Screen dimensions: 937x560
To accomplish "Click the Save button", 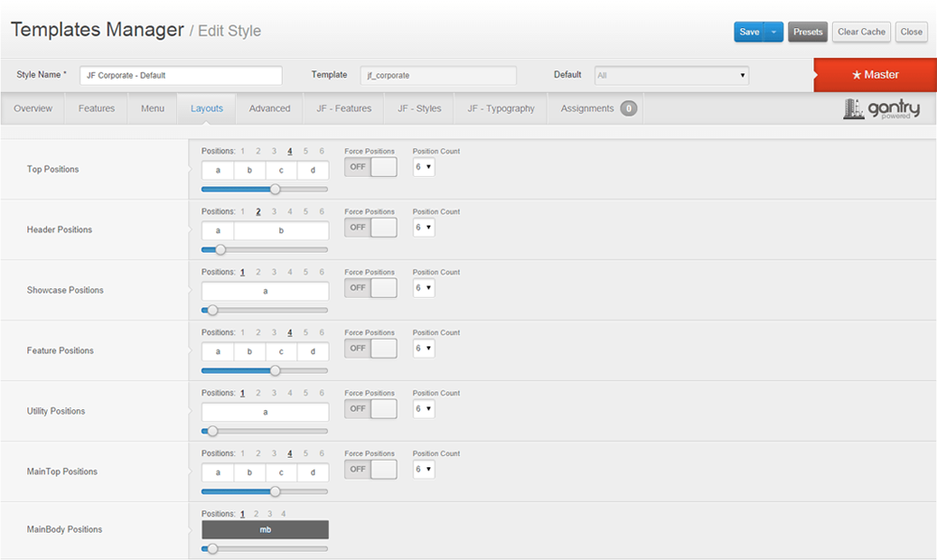I will coord(749,32).
